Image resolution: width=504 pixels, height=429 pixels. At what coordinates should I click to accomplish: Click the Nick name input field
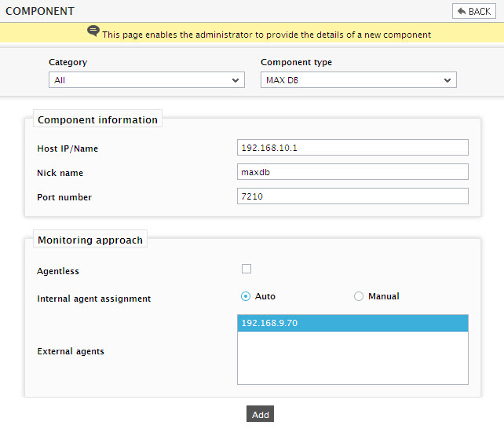pyautogui.click(x=352, y=172)
